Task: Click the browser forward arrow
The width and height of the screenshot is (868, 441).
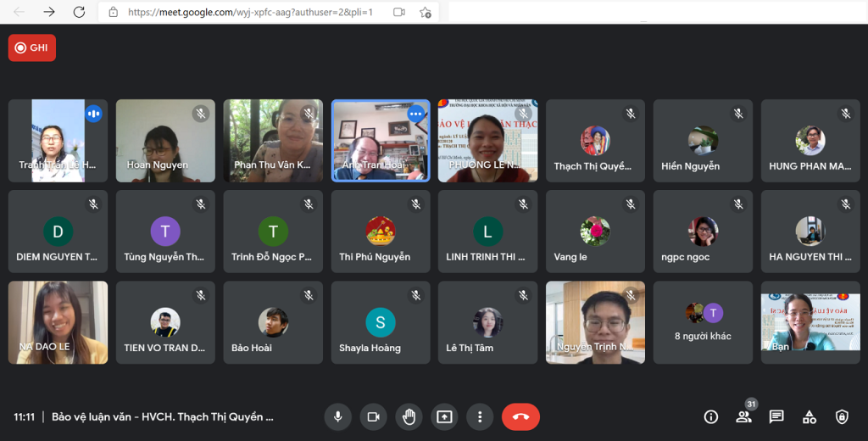Action: [49, 12]
